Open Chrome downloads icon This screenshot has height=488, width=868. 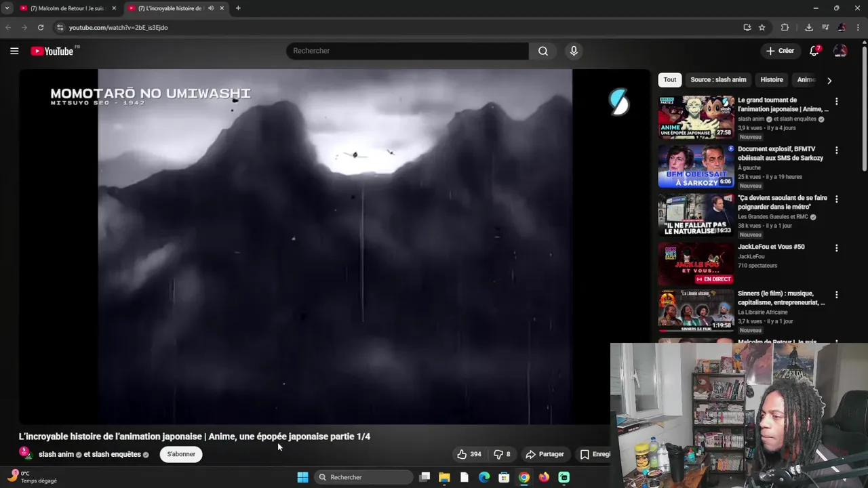pos(809,27)
